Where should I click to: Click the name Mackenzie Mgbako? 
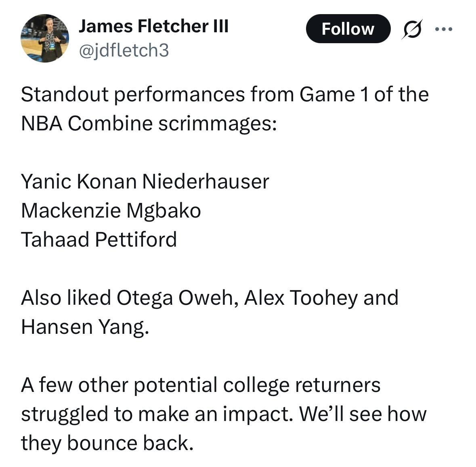point(111,211)
